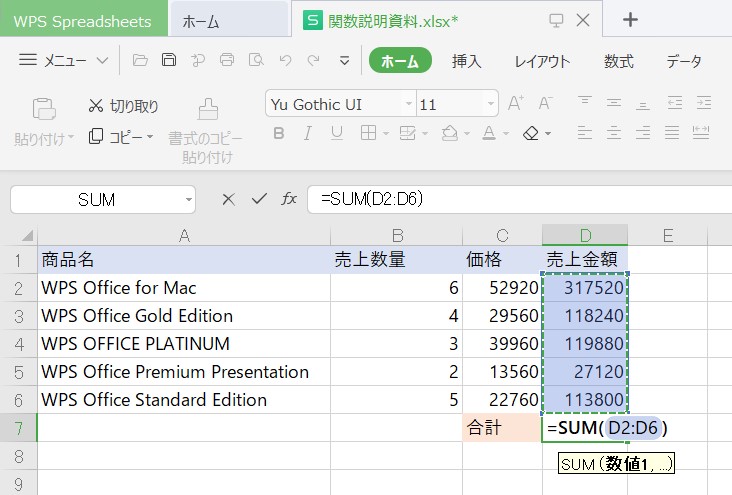Click the Redo arrow
732x495 pixels.
(x=313, y=60)
